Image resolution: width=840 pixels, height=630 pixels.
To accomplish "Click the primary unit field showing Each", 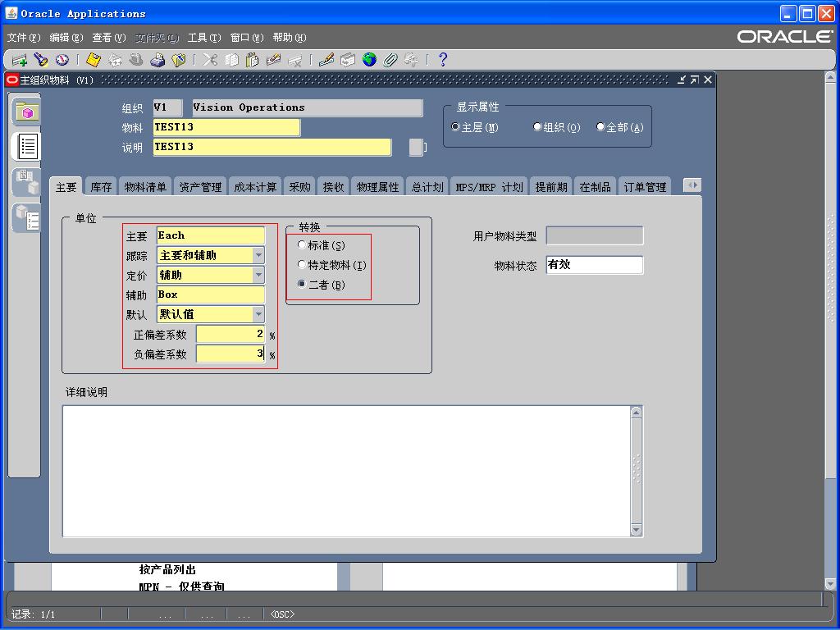I will pos(211,235).
